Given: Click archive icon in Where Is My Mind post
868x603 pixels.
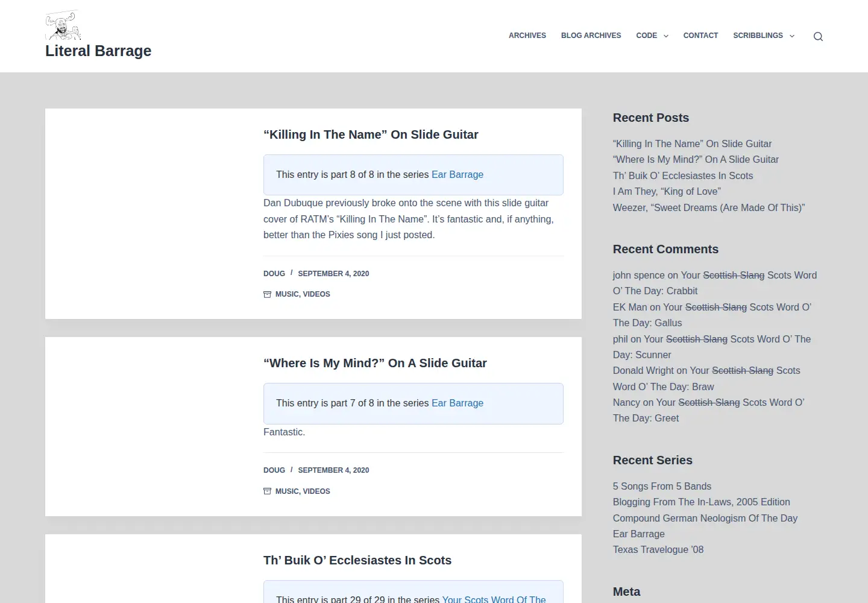Looking at the screenshot, I should (x=267, y=491).
